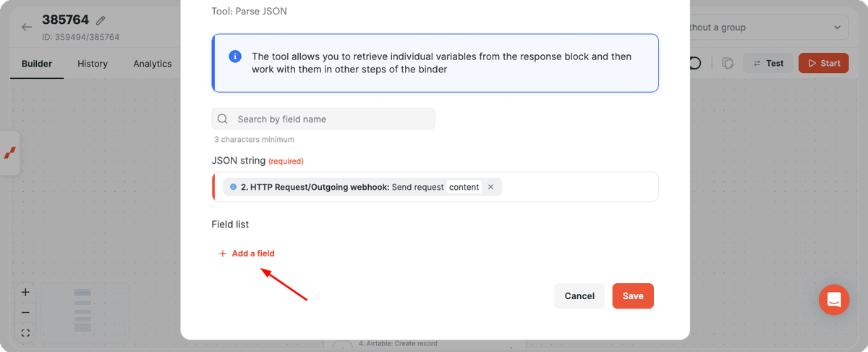Image resolution: width=868 pixels, height=352 pixels.
Task: Click the Test button
Action: tap(768, 63)
